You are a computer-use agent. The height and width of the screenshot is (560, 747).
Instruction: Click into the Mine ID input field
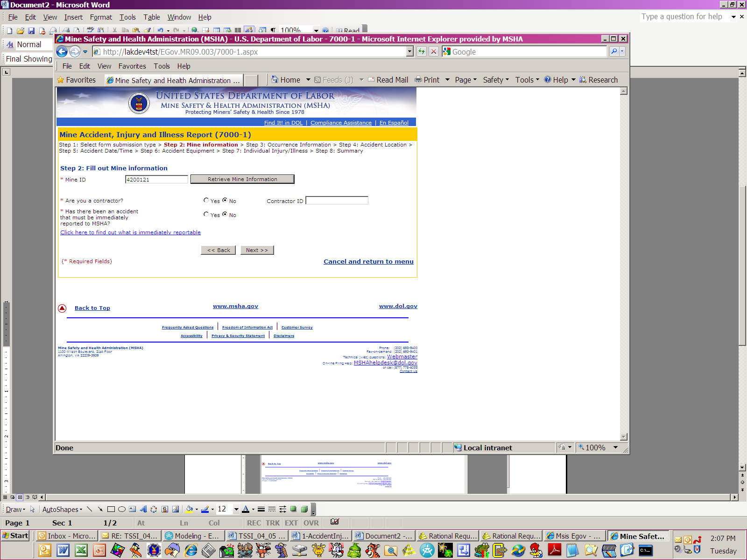(156, 179)
